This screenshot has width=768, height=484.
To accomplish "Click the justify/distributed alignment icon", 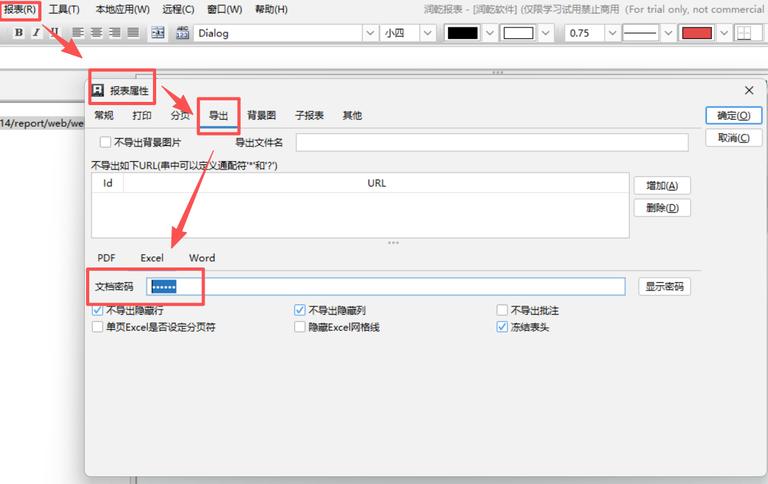I will click(x=133, y=32).
